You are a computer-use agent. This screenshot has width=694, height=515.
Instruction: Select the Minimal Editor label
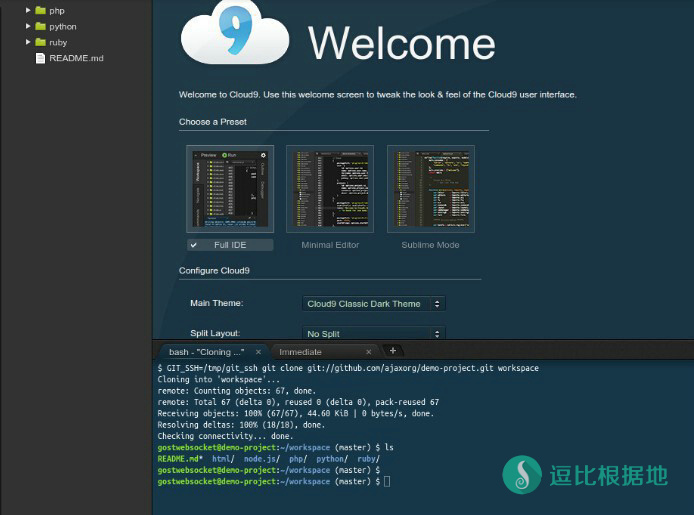(x=330, y=245)
